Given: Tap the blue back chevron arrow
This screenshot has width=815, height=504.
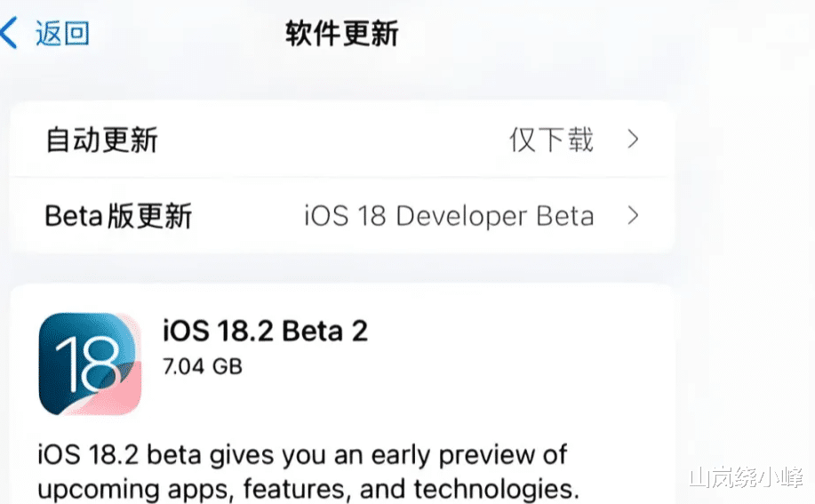Looking at the screenshot, I should [x=10, y=34].
